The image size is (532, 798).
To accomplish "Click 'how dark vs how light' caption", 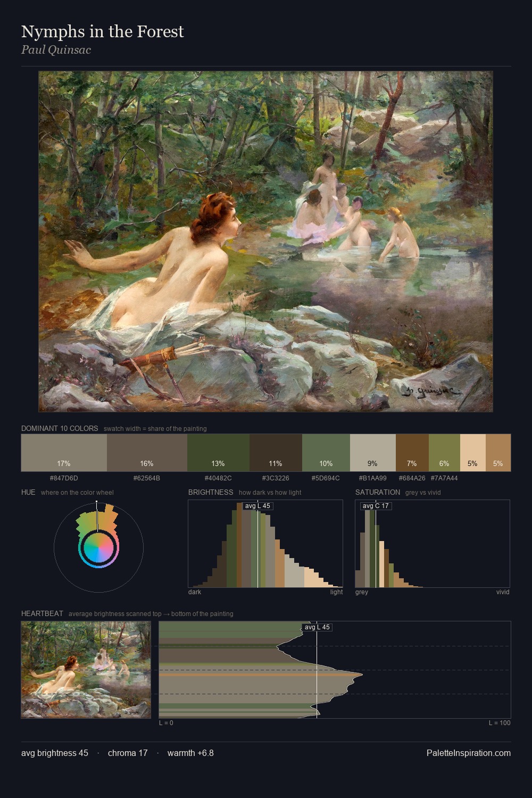I will tap(270, 493).
